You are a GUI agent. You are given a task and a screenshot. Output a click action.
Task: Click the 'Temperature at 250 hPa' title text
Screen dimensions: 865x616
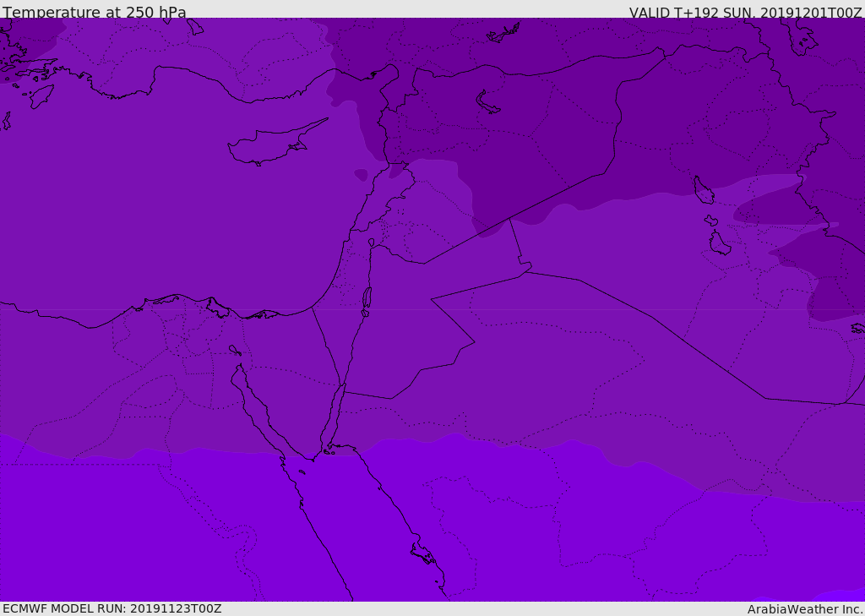[95, 12]
